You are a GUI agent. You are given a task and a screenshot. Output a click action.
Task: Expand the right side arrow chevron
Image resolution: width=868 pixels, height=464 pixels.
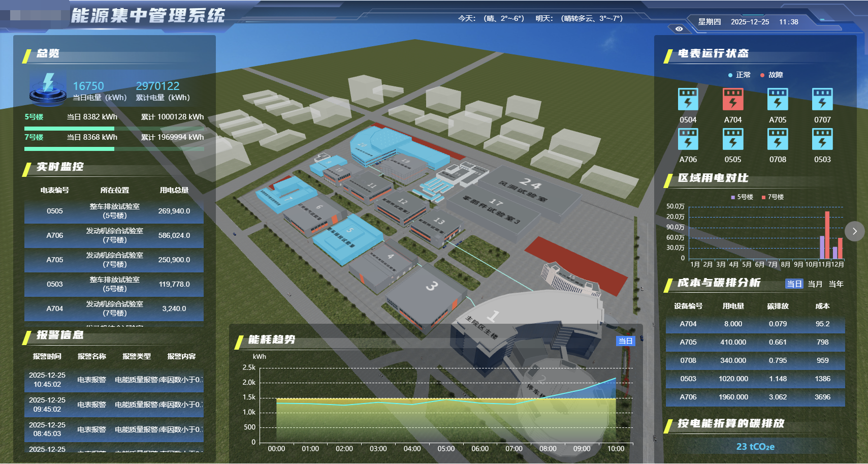(854, 231)
